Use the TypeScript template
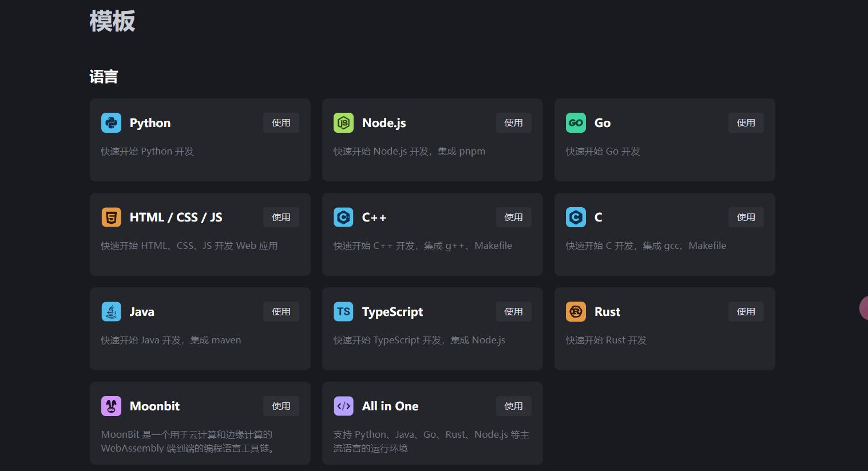868x471 pixels. [513, 311]
